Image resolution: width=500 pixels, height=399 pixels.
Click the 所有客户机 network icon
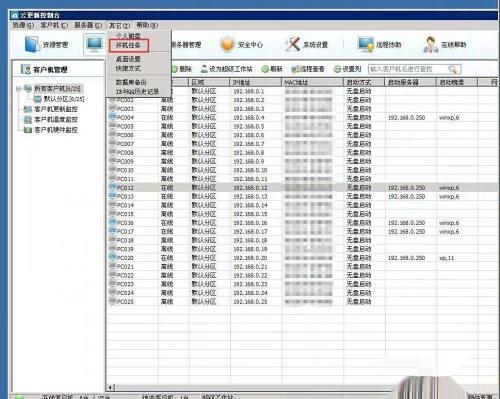[x=28, y=89]
